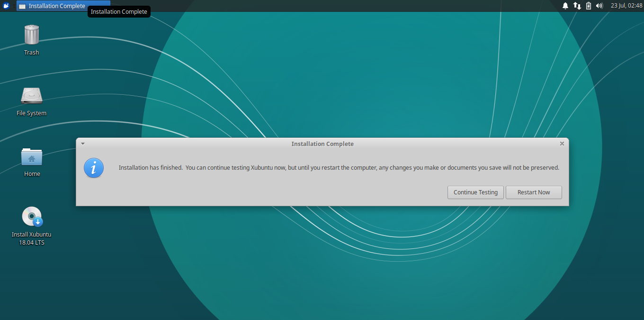This screenshot has height=320, width=644.
Task: Open window menu arrow on dialog titlebar
Action: tap(82, 143)
